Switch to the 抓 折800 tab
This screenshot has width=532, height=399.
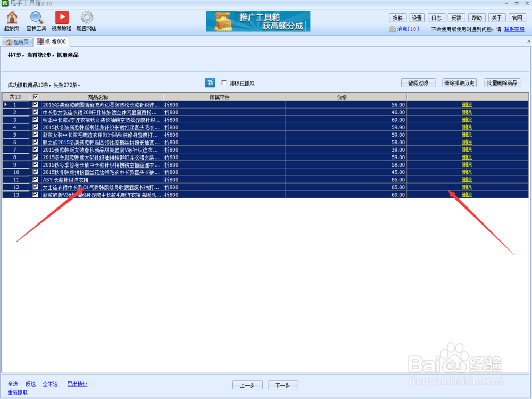52,41
